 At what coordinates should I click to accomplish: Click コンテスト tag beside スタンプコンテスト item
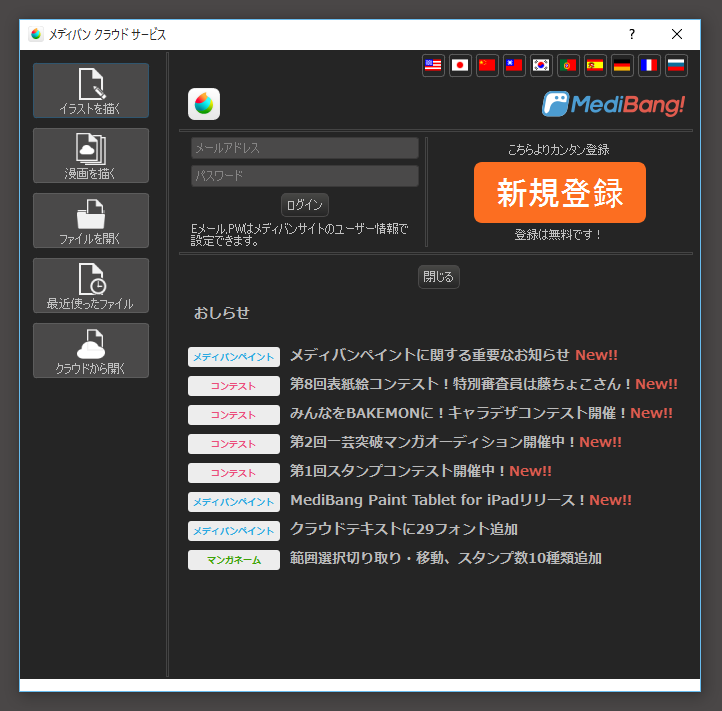pyautogui.click(x=234, y=473)
